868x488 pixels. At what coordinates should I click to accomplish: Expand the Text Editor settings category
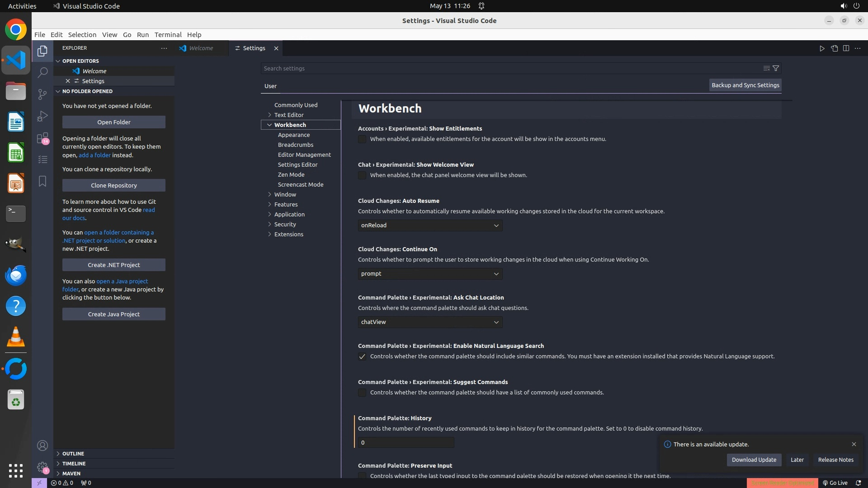pos(288,115)
